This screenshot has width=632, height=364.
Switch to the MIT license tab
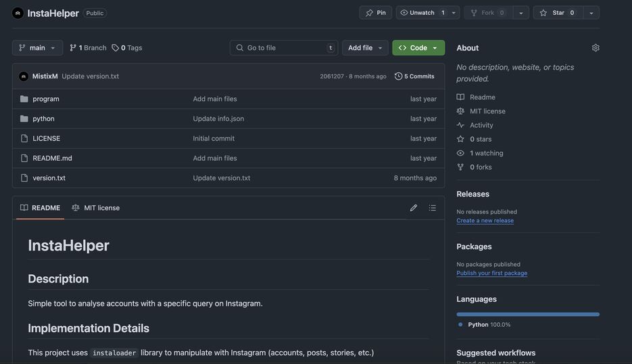pos(96,208)
